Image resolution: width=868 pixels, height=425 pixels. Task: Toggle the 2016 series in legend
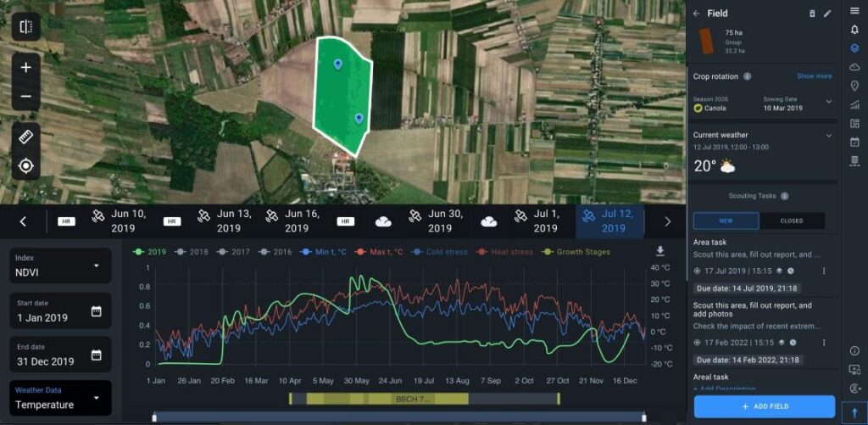[x=275, y=252]
